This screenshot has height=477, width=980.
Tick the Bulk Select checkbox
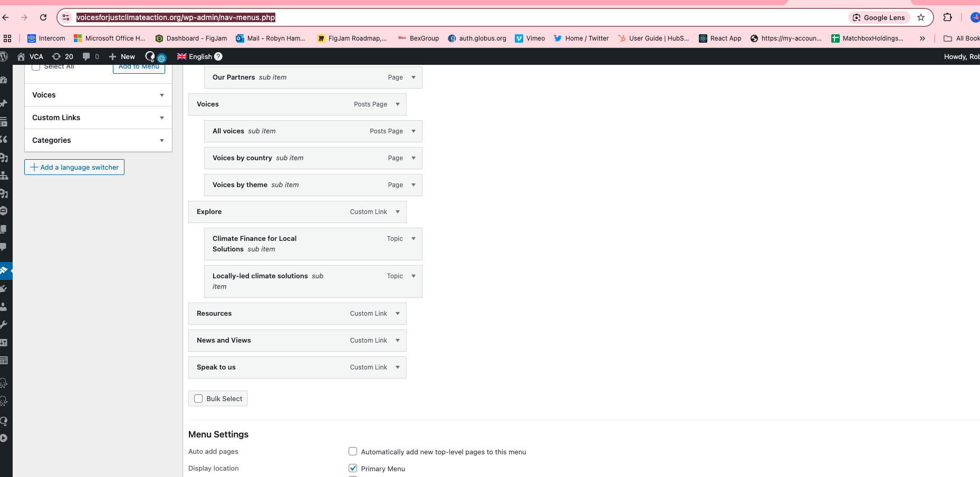tap(199, 398)
